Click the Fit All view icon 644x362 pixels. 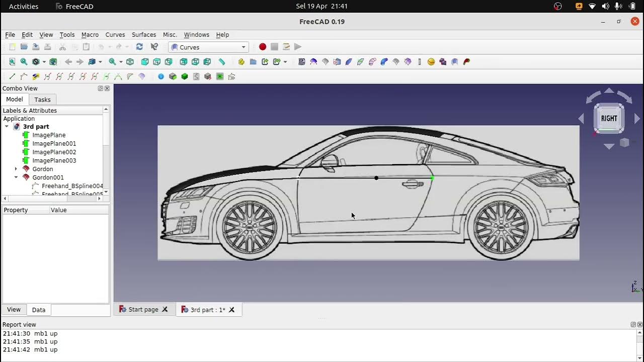click(x=12, y=62)
